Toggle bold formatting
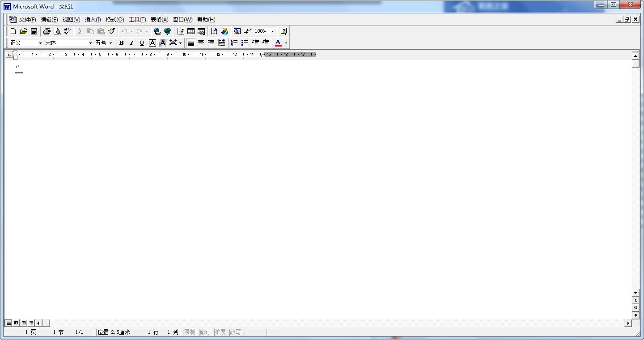 121,42
